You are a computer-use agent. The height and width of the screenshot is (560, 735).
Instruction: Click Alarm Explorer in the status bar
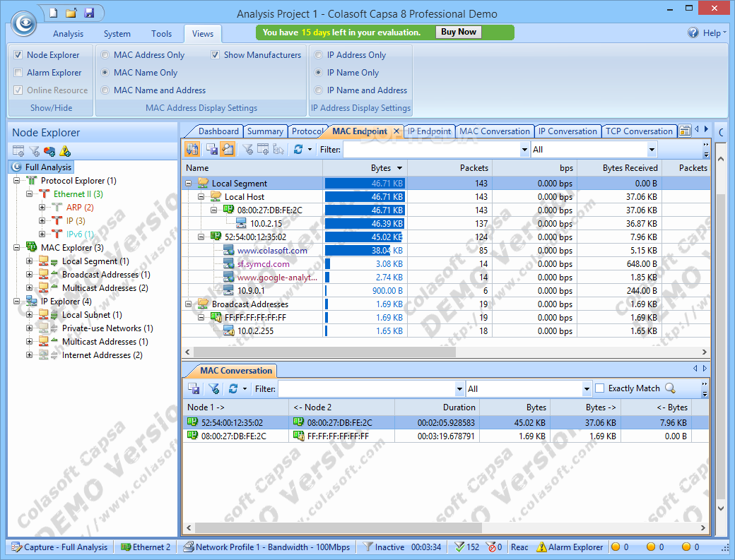point(570,547)
